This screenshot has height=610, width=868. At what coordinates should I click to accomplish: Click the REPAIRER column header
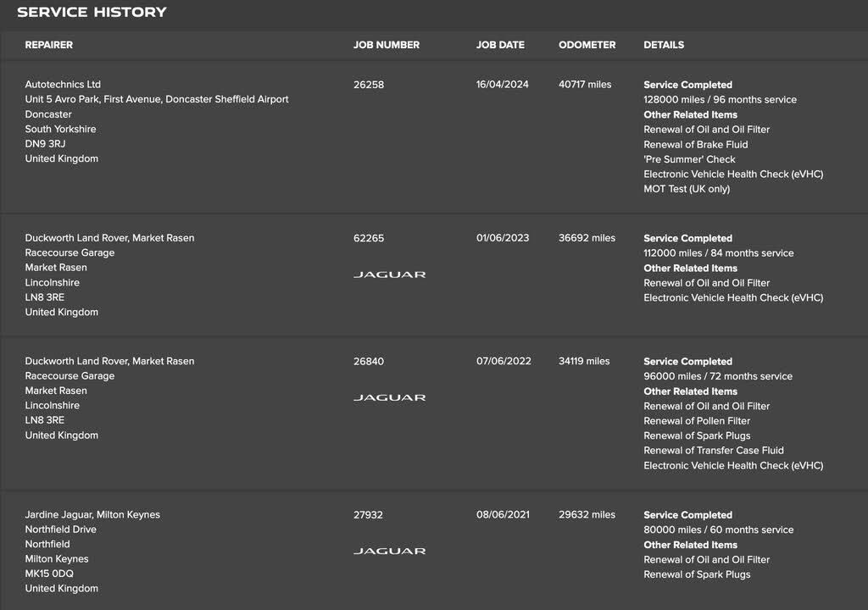[48, 45]
